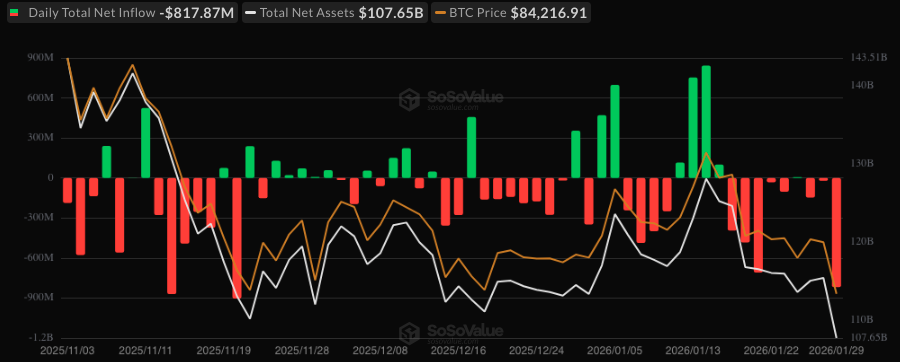900x362 pixels.
Task: Toggle the BTC Price legend series
Action: [510, 13]
